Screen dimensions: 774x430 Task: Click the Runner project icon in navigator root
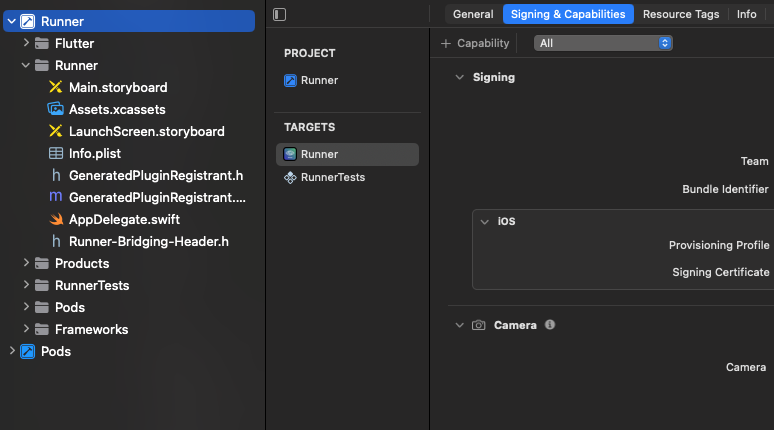pos(28,21)
